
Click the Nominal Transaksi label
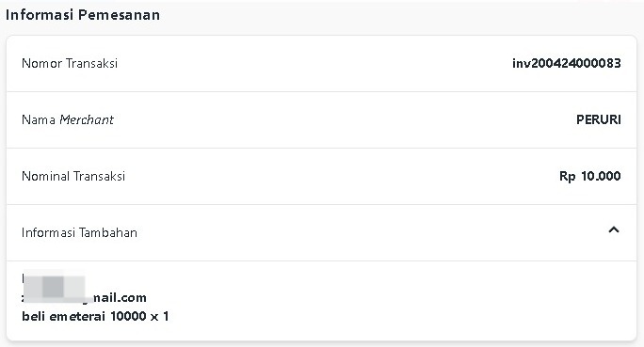(x=73, y=177)
